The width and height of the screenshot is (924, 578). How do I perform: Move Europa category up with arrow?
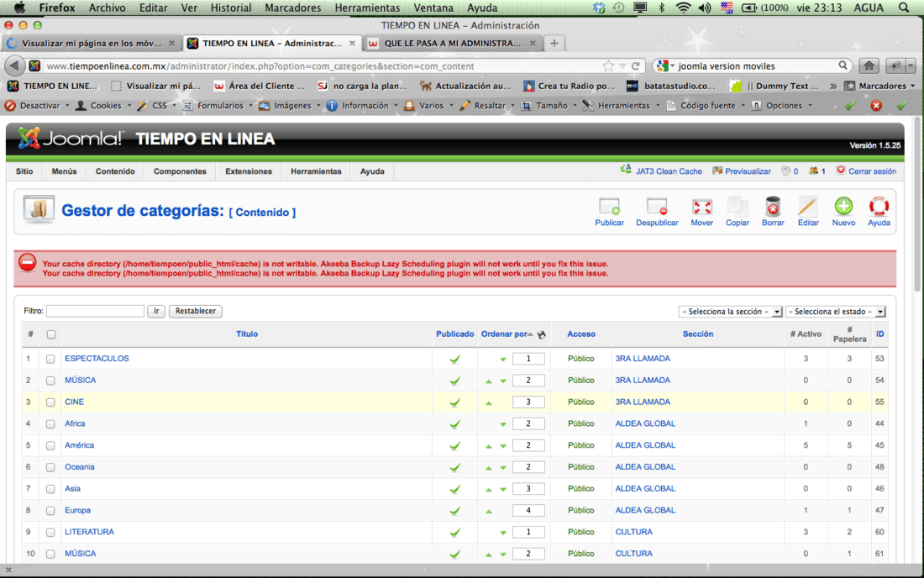(489, 511)
